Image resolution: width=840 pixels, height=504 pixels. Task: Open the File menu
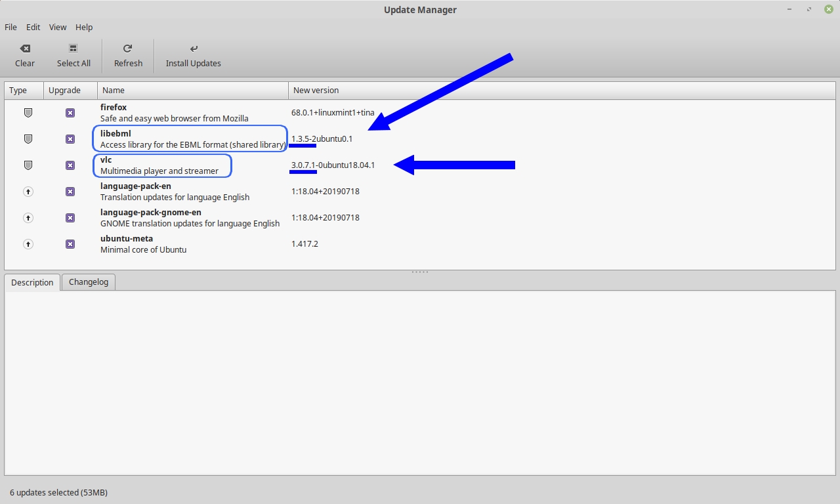pyautogui.click(x=10, y=27)
